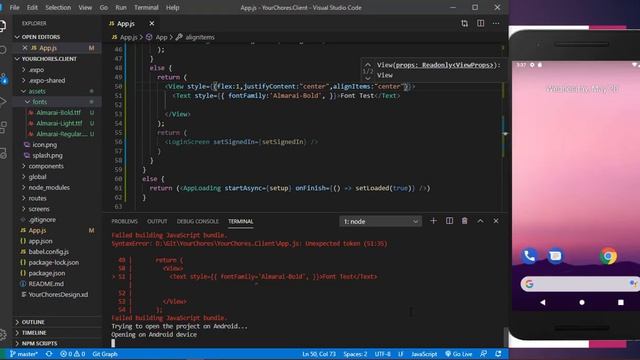Open the Explorer view in activity bar
The height and width of the screenshot is (360, 640).
[x=2, y=25]
